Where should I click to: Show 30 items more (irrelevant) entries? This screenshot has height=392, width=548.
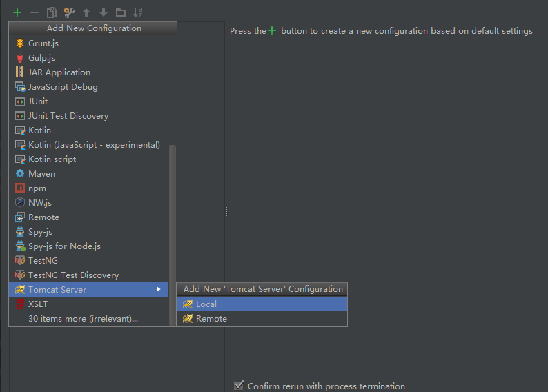point(88,319)
